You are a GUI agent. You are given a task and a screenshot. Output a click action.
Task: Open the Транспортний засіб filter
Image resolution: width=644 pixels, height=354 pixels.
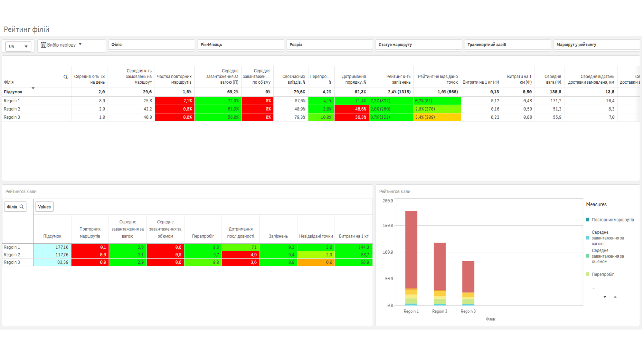point(507,45)
